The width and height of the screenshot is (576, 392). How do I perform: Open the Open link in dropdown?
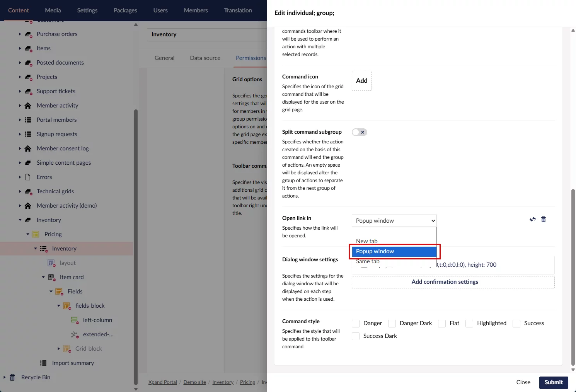pyautogui.click(x=394, y=221)
